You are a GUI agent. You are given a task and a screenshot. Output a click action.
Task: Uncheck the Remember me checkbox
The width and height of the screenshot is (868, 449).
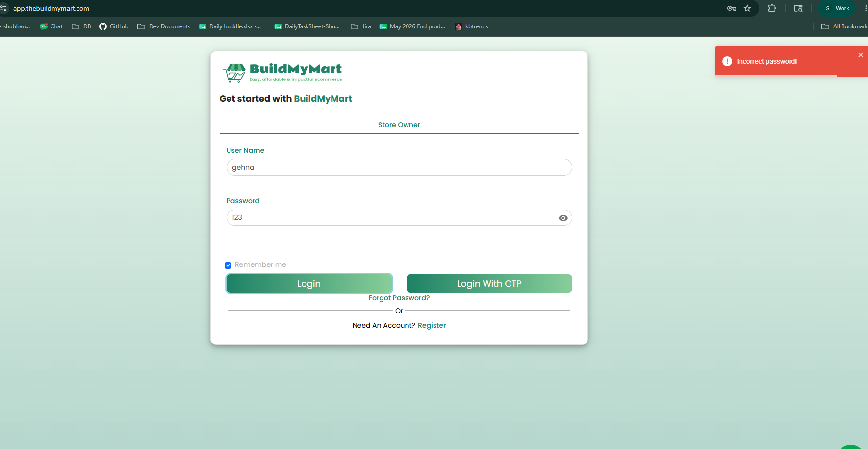tap(228, 265)
